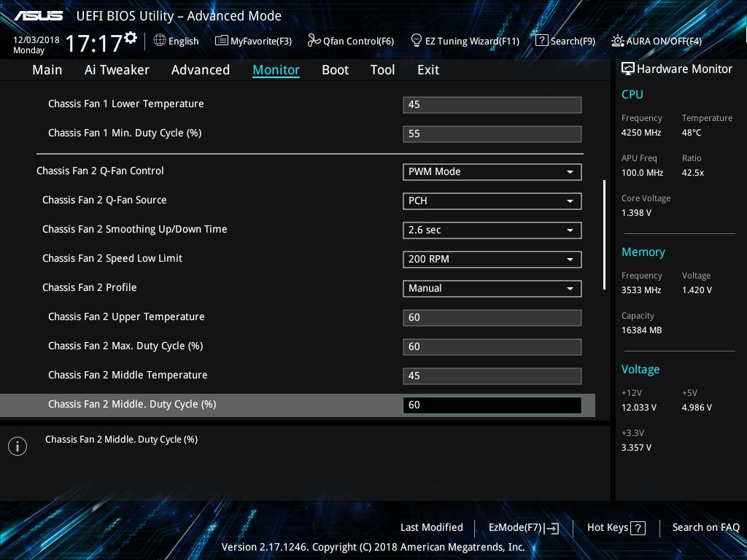Screen dimensions: 747x560
Task: Edit Chassis Fan 1 Min. Duty Cycle field
Action: (x=492, y=134)
